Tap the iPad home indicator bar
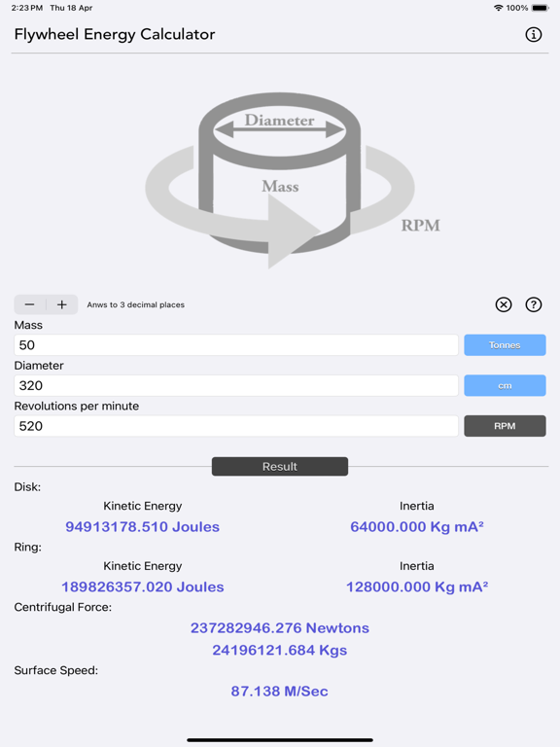This screenshot has height=747, width=560. point(280,740)
